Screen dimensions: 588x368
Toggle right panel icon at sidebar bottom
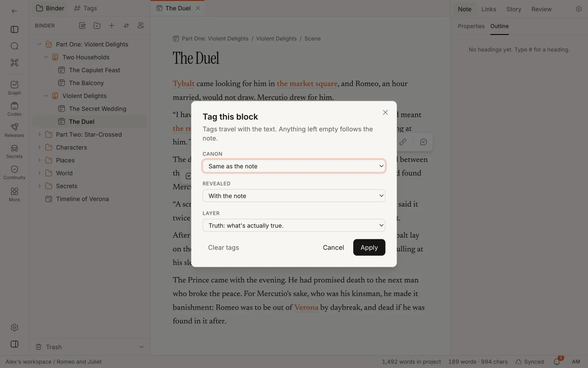pyautogui.click(x=14, y=344)
